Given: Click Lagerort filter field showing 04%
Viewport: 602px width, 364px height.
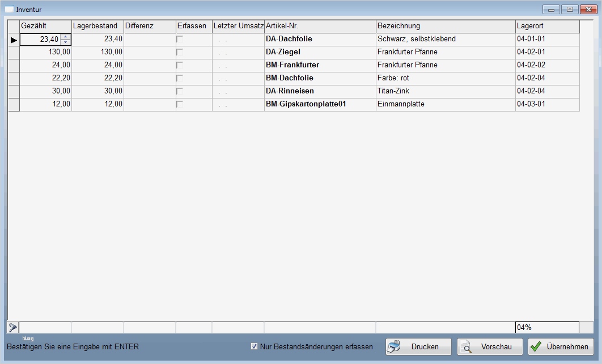Looking at the screenshot, I should click(x=547, y=328).
